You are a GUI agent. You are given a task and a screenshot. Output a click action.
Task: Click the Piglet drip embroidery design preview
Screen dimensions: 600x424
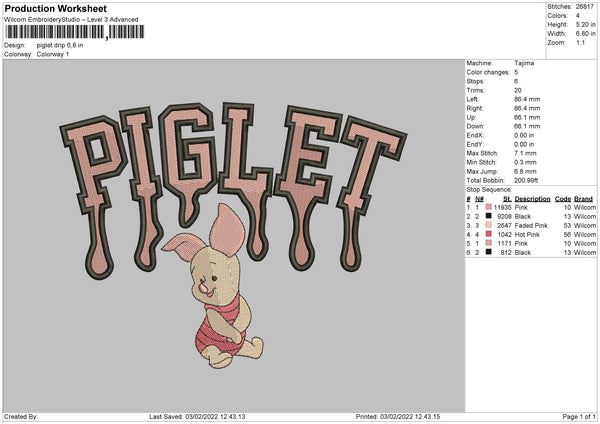[233, 235]
